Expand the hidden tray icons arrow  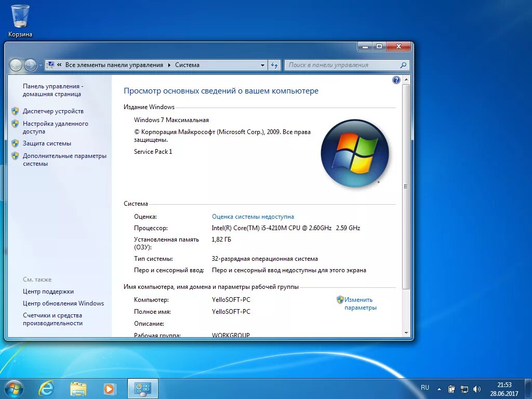(440, 389)
